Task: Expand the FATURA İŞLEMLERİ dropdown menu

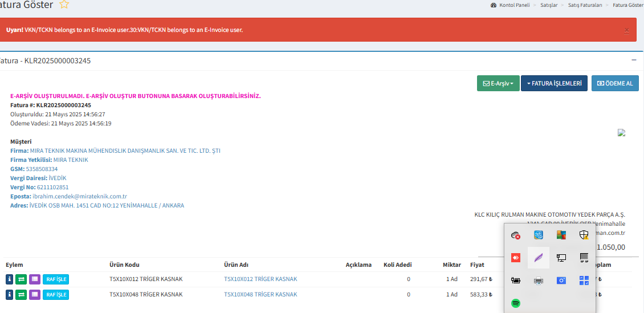Action: click(x=554, y=83)
